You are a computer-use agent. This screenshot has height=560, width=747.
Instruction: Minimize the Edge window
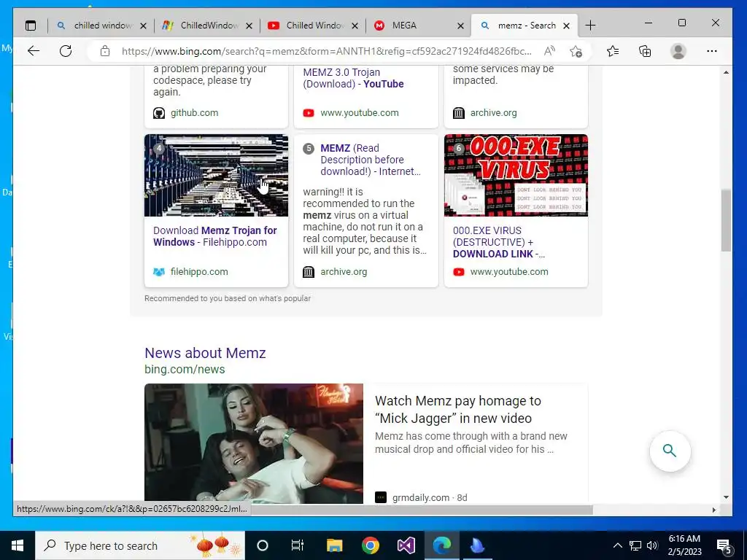649,23
